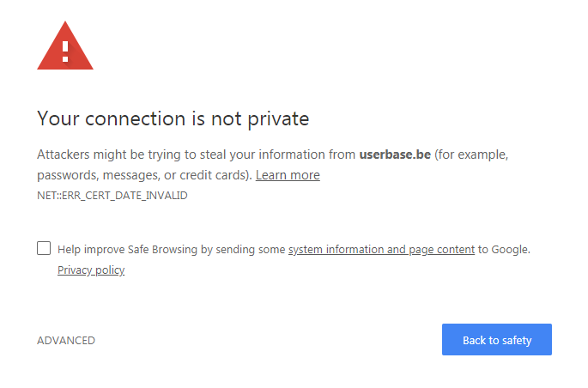Click the bold userbase.be domain name

395,155
